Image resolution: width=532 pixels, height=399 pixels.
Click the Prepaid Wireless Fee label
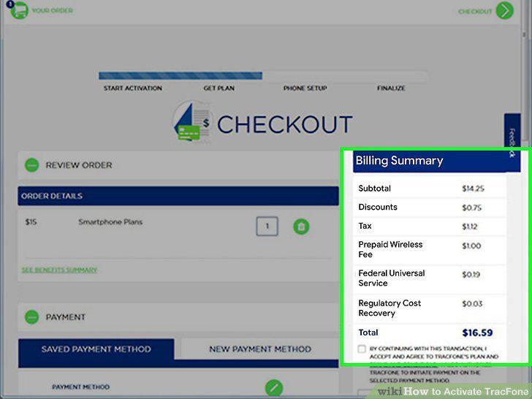click(390, 249)
